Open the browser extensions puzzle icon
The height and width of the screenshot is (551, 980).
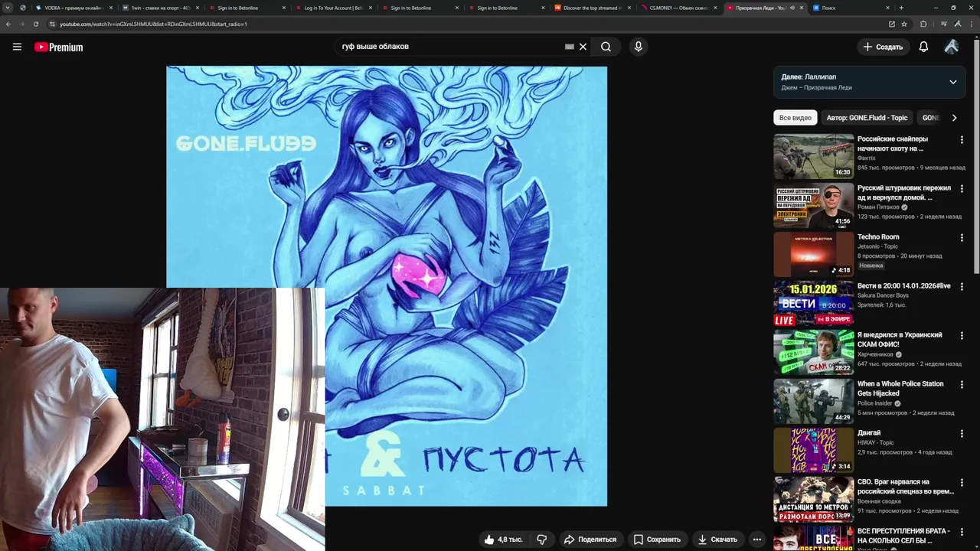(x=923, y=24)
